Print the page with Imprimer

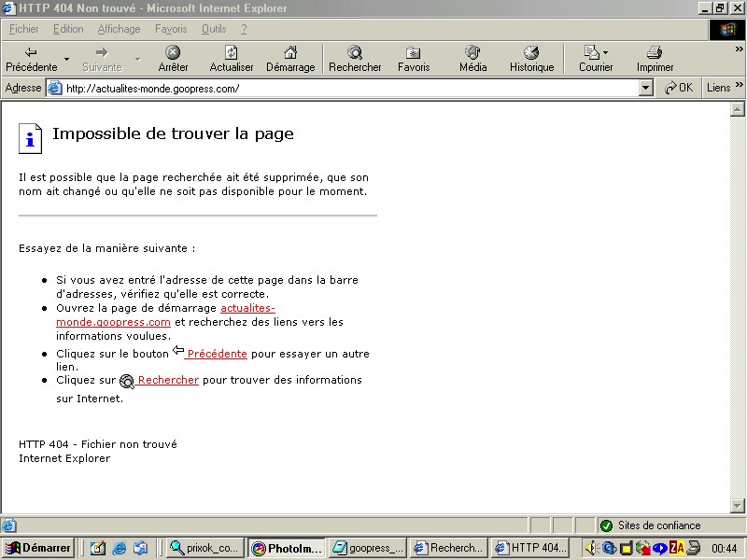tap(655, 59)
